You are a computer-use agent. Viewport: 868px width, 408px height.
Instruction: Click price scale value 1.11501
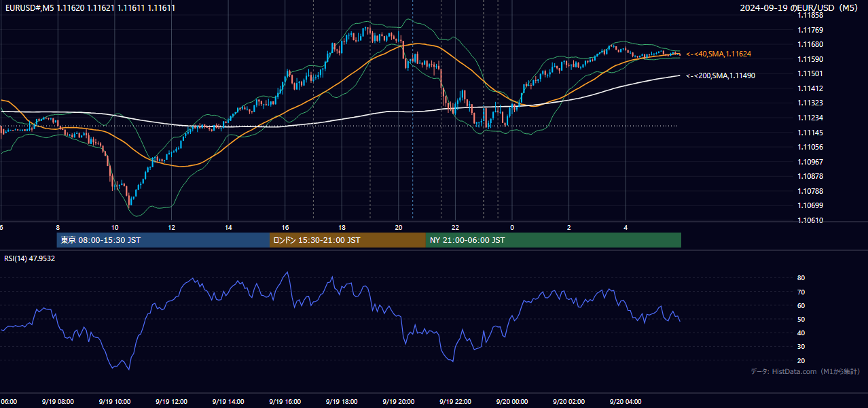coord(810,73)
